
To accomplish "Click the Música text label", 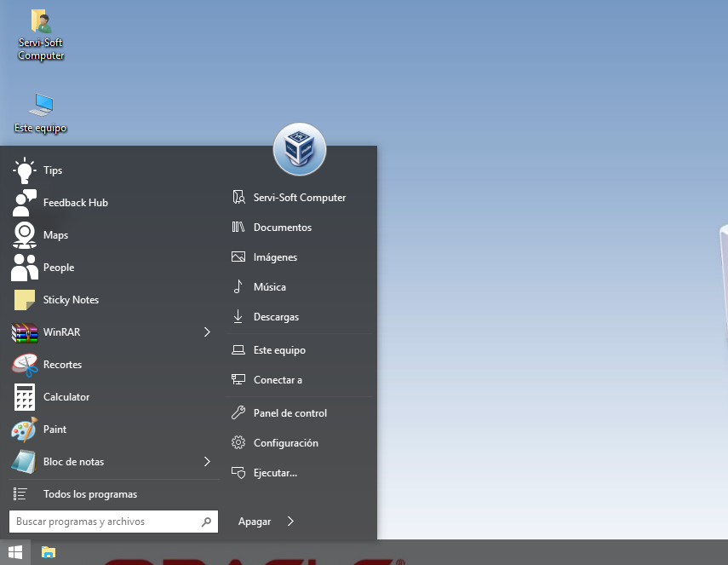I will [270, 286].
